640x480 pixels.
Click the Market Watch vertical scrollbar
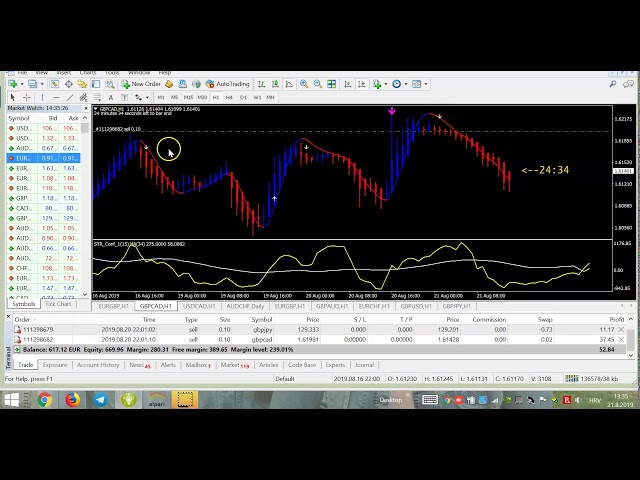point(87,200)
